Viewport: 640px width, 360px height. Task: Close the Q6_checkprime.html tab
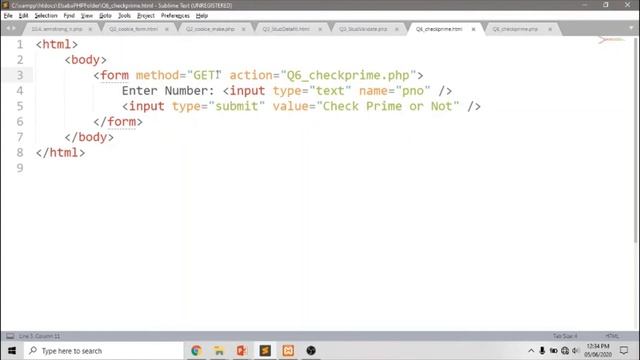tap(473, 29)
